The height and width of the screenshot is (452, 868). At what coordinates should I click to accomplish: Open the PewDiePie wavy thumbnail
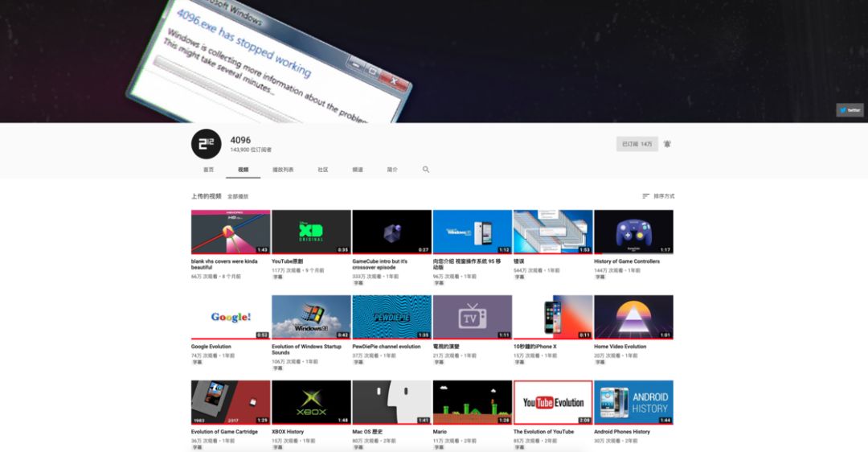(392, 317)
